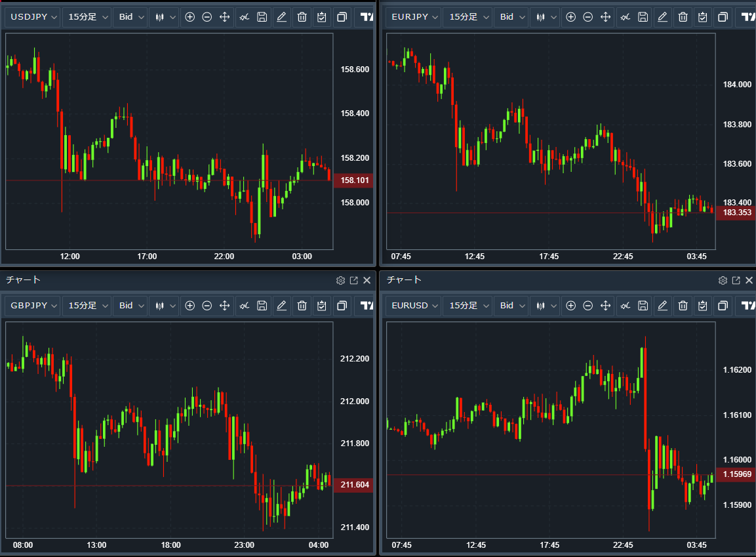Select move/pan tool in EURJPY chart

(x=606, y=17)
